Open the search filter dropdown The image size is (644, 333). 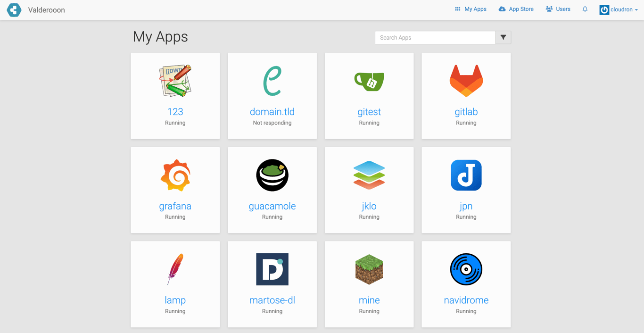coord(503,37)
